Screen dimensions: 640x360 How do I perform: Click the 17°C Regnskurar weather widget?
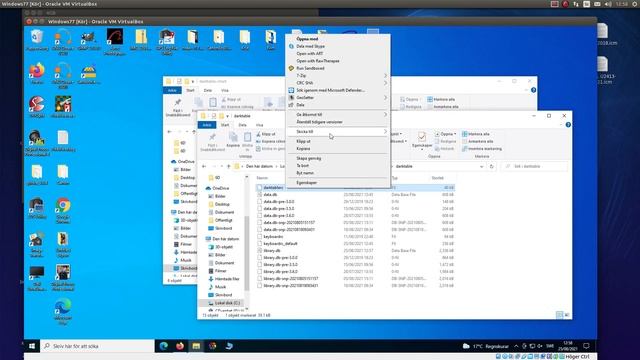486,346
